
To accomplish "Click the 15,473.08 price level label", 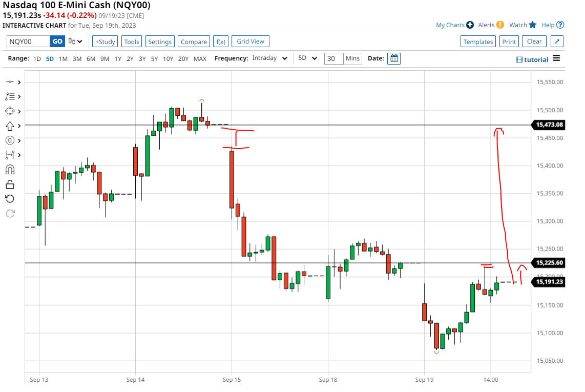I will point(549,125).
